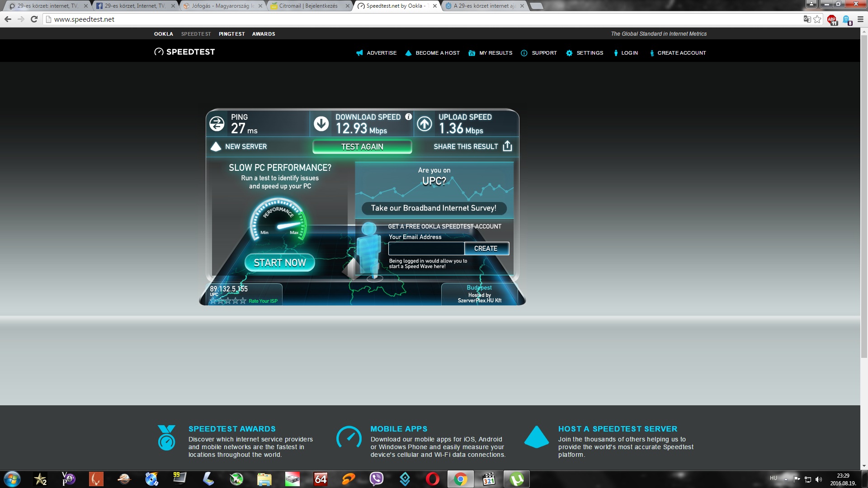
Task: Switch to the Jófogás - Magyarország tab
Action: (222, 6)
